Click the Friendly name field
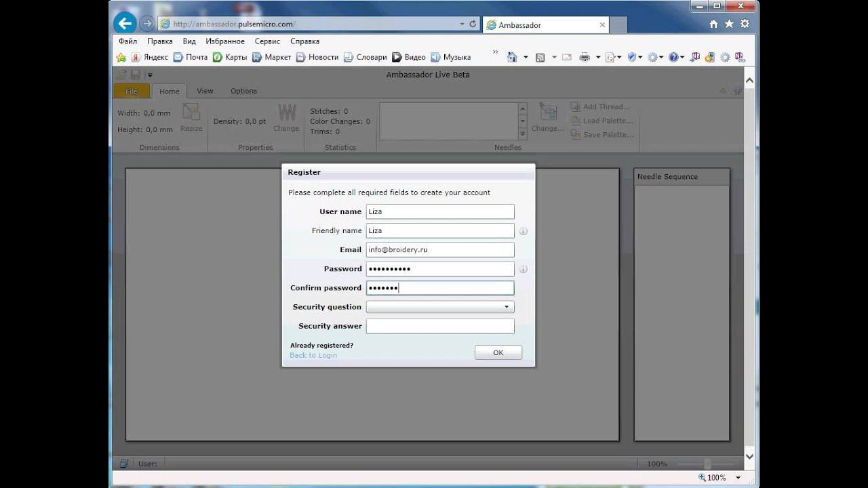868x488 pixels. click(440, 230)
